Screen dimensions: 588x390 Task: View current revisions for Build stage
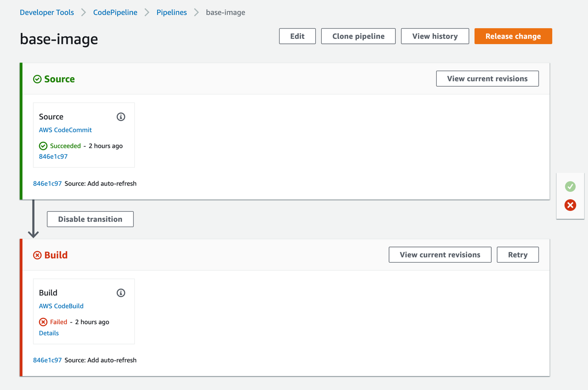pos(440,255)
